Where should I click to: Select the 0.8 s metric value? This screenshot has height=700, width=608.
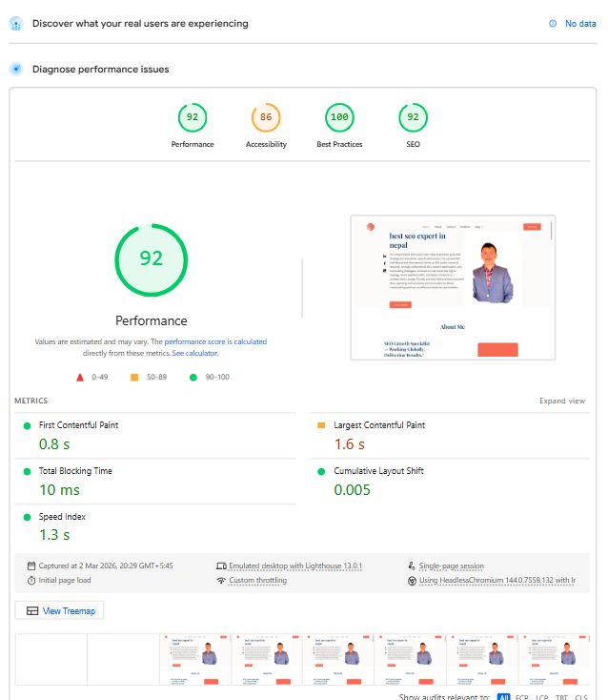pos(54,444)
